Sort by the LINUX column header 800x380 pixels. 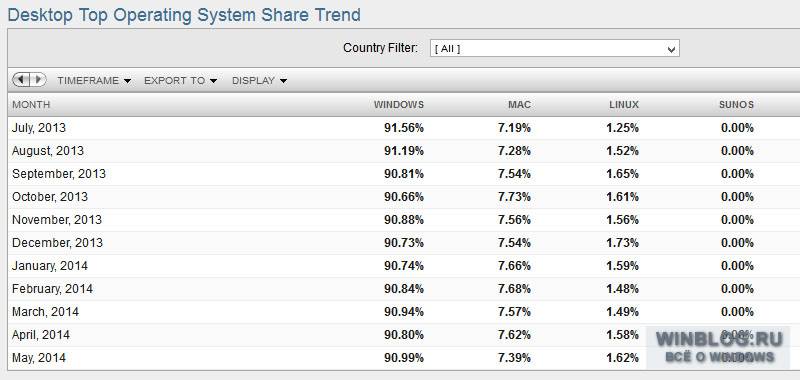[x=623, y=105]
